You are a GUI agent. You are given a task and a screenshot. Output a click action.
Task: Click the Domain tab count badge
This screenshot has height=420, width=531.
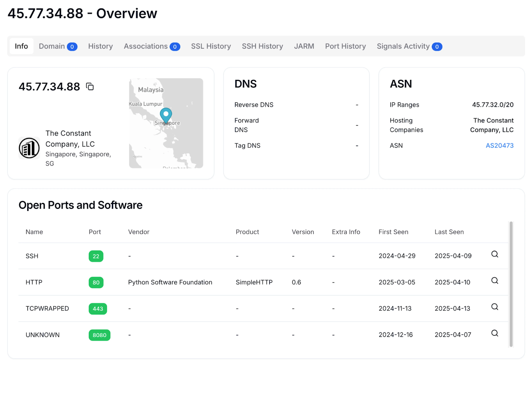tap(72, 46)
